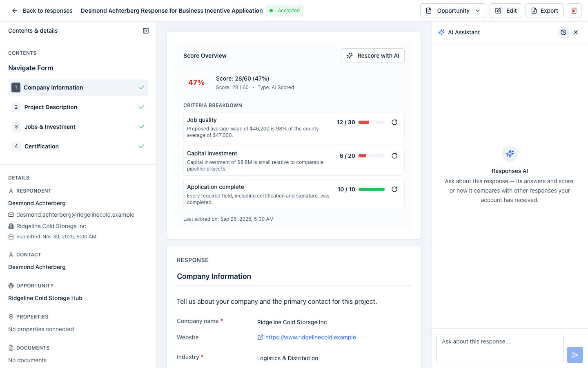Image resolution: width=588 pixels, height=368 pixels.
Task: Click the Job quality score bar
Action: pyautogui.click(x=372, y=122)
